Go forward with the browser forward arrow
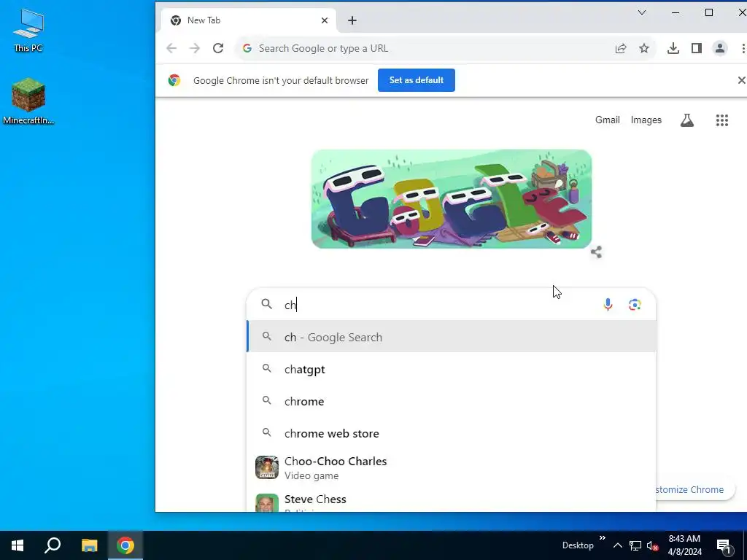The height and width of the screenshot is (560, 747). pos(194,48)
